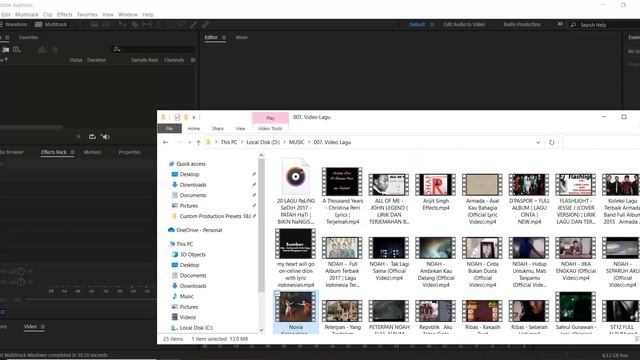Click Properties icon in Explorer title bar
This screenshot has width=640, height=360.
pos(177,117)
